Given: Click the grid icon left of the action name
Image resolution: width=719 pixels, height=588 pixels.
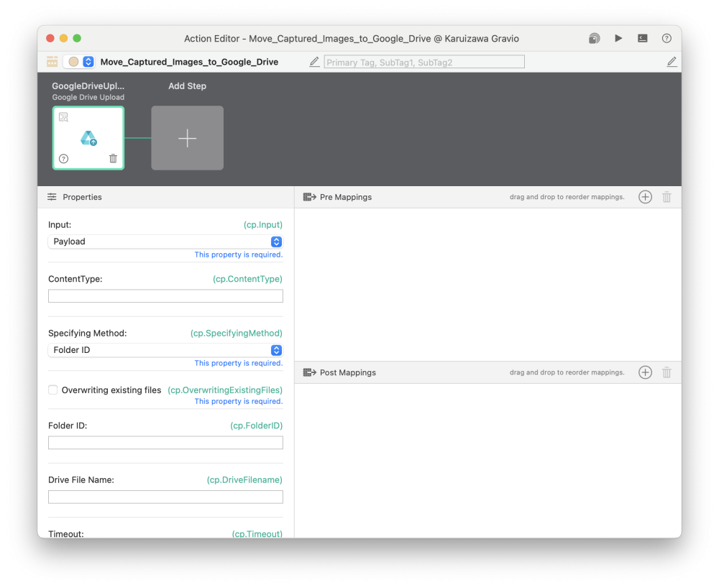Looking at the screenshot, I should [x=52, y=62].
